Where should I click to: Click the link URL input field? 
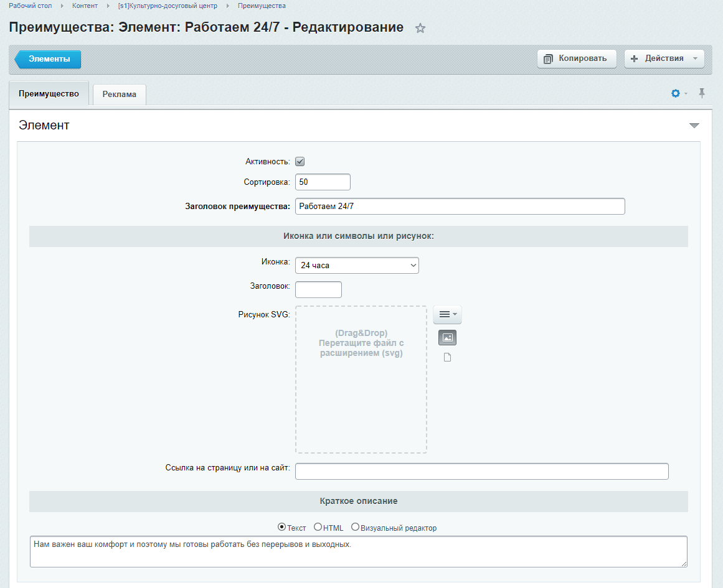click(x=482, y=471)
